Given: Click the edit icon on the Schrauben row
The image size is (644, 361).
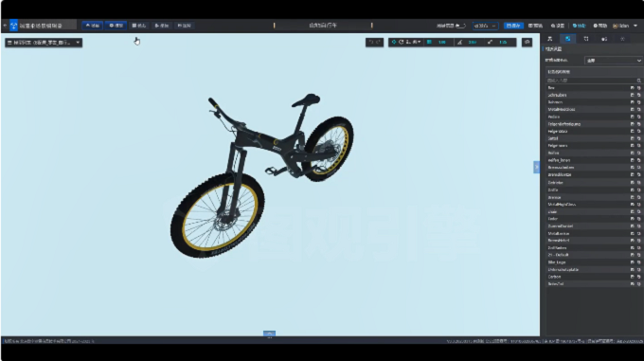Looking at the screenshot, I should coord(632,95).
